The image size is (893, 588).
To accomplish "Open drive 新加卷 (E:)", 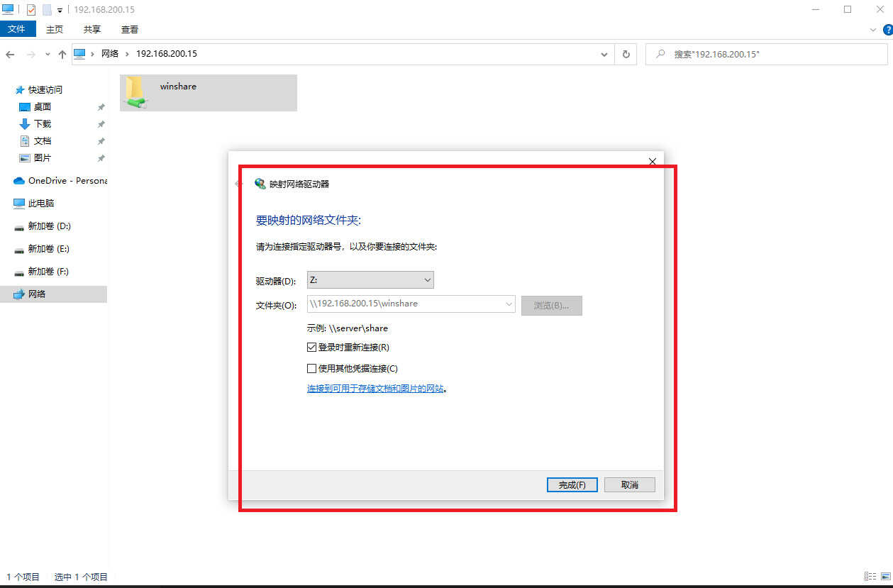I will [48, 248].
